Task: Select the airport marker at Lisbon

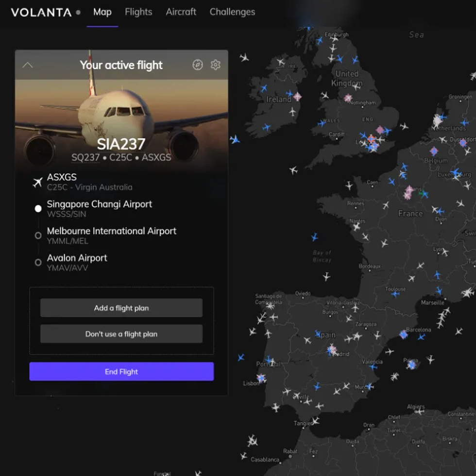Action: (x=261, y=378)
